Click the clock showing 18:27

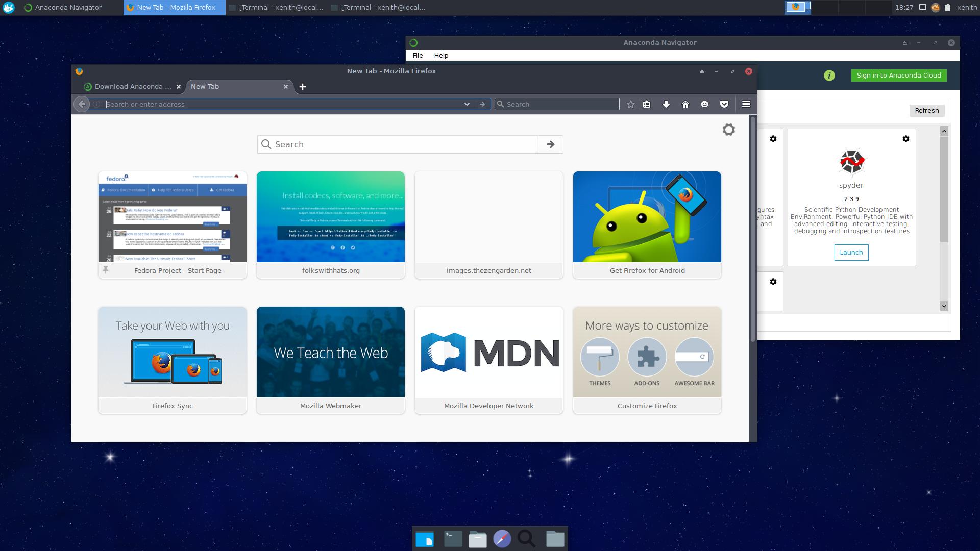tap(904, 8)
